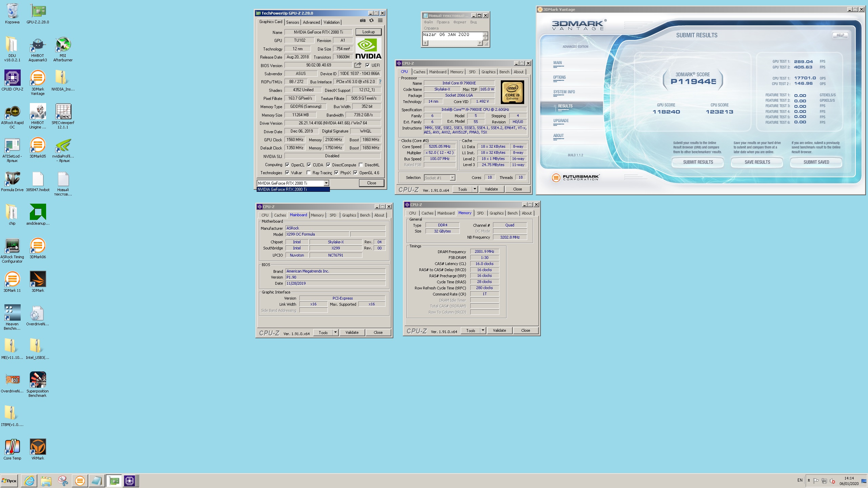868x488 pixels.
Task: Select SYSTEM INFO in Vantage sidebar
Action: click(564, 92)
